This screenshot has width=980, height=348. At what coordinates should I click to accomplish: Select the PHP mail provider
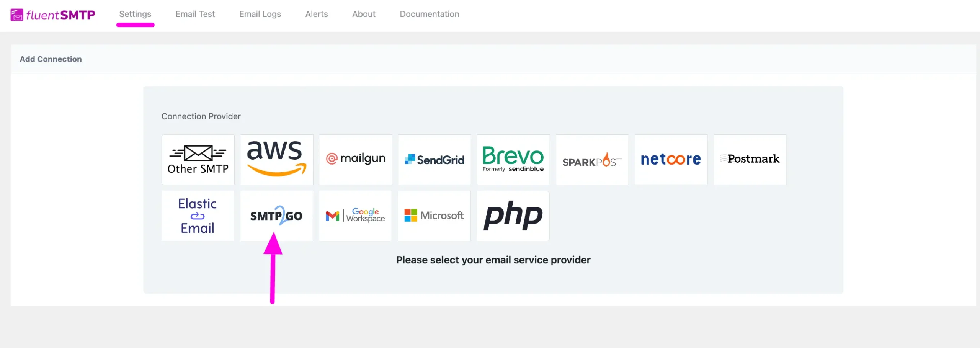point(513,216)
